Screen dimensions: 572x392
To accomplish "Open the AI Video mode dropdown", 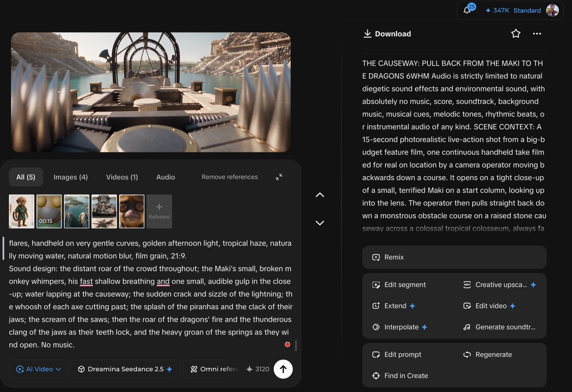I will pos(39,369).
